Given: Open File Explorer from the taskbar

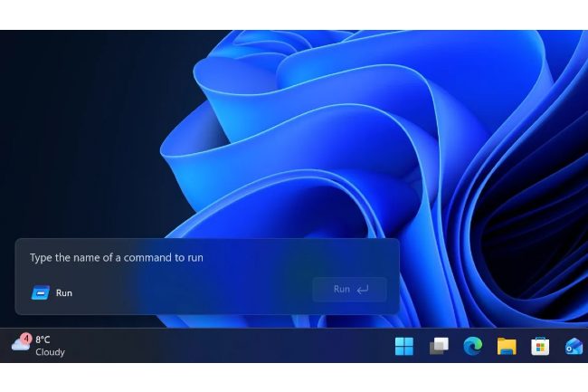Looking at the screenshot, I should [506, 346].
